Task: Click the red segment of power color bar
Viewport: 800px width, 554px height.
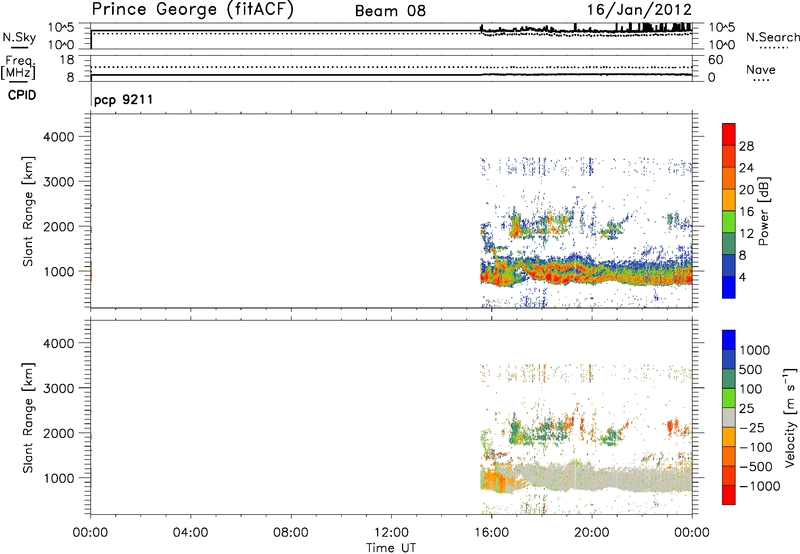Action: click(729, 135)
